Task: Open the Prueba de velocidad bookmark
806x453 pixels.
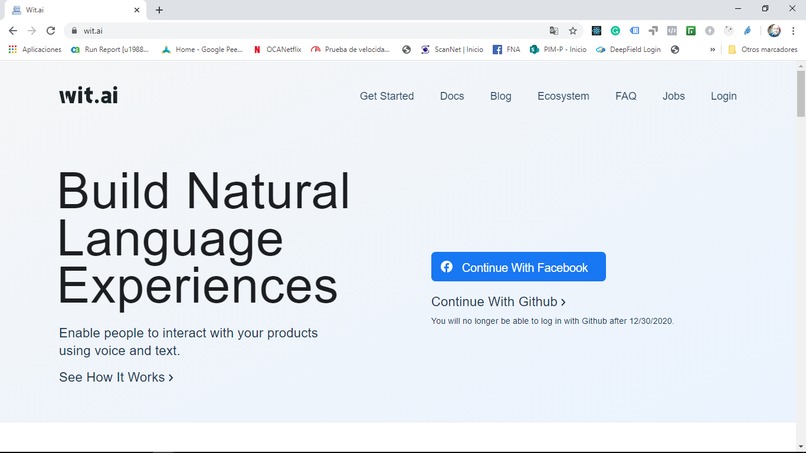Action: point(351,49)
